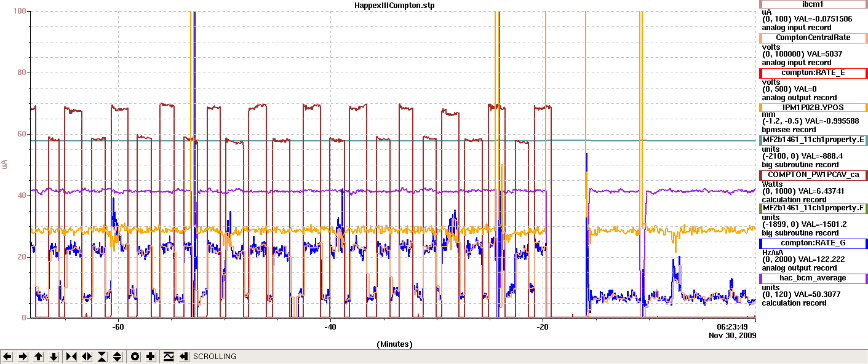Click the 40 tick label on the vertical axis

tap(22, 196)
